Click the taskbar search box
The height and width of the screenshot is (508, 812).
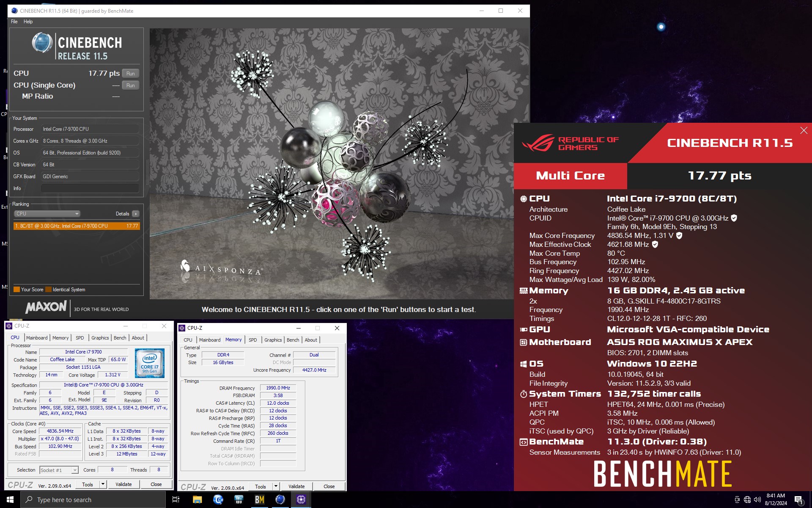coord(93,500)
